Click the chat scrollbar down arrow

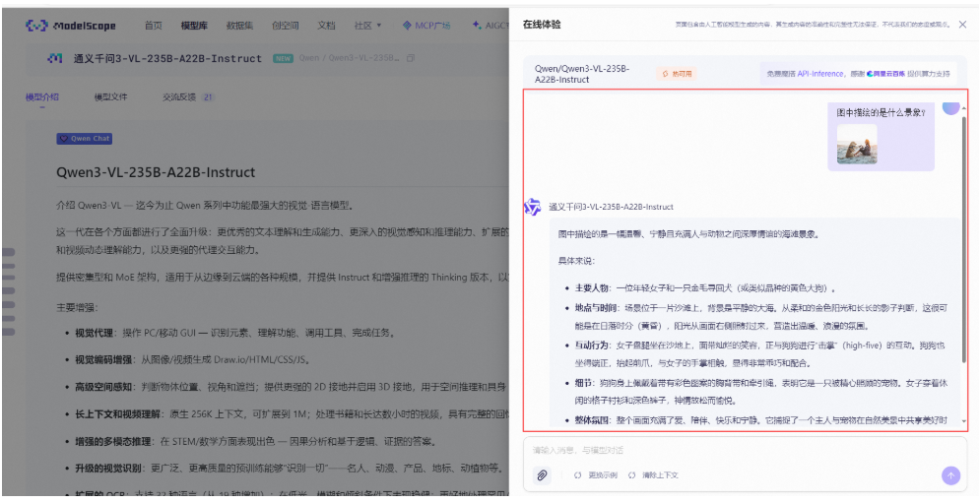[964, 421]
